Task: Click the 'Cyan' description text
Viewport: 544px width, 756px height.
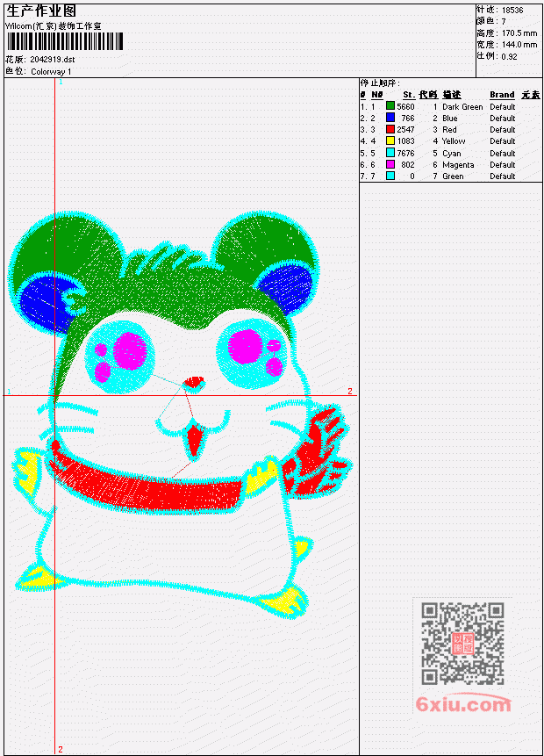Action: pos(452,154)
